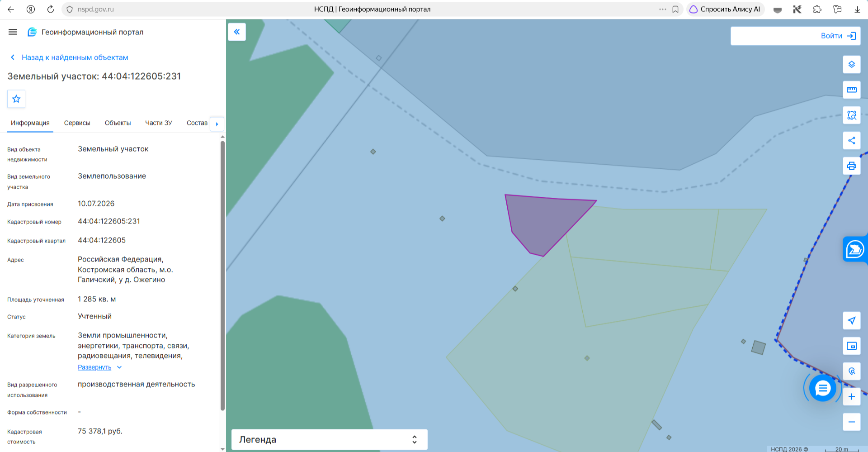
Task: Zoom out with the minus button
Action: (x=851, y=422)
